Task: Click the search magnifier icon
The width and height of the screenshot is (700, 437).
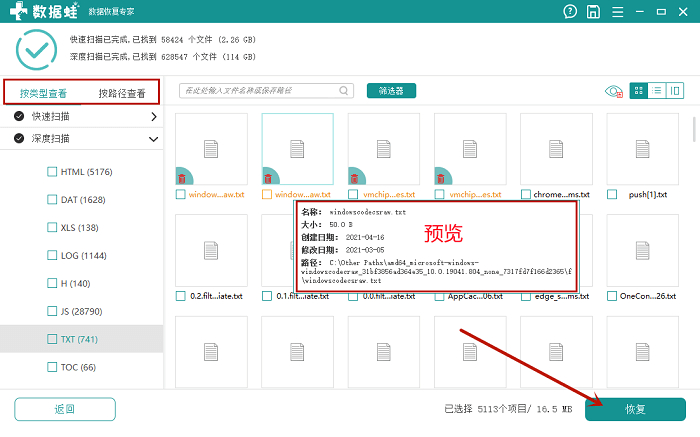Action: point(343,91)
